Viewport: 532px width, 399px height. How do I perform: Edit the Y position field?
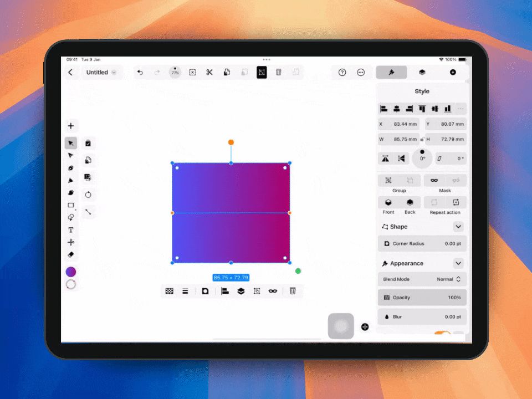[x=446, y=124]
